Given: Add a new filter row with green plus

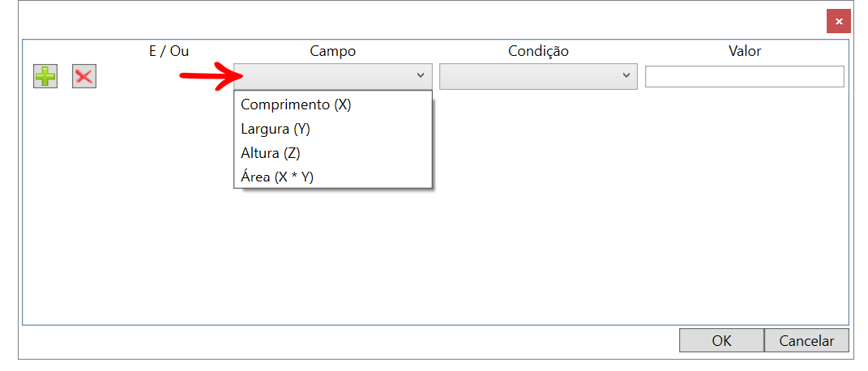Looking at the screenshot, I should click(45, 76).
